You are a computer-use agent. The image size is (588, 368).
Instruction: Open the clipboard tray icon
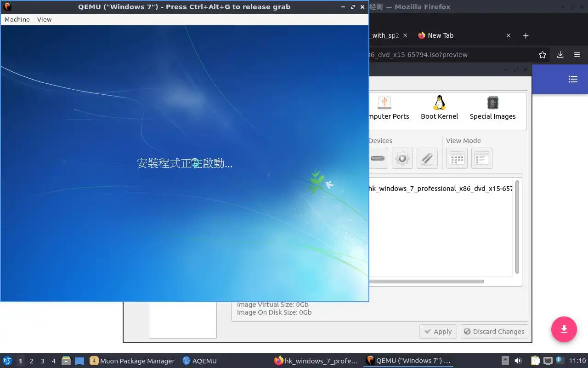click(x=535, y=361)
